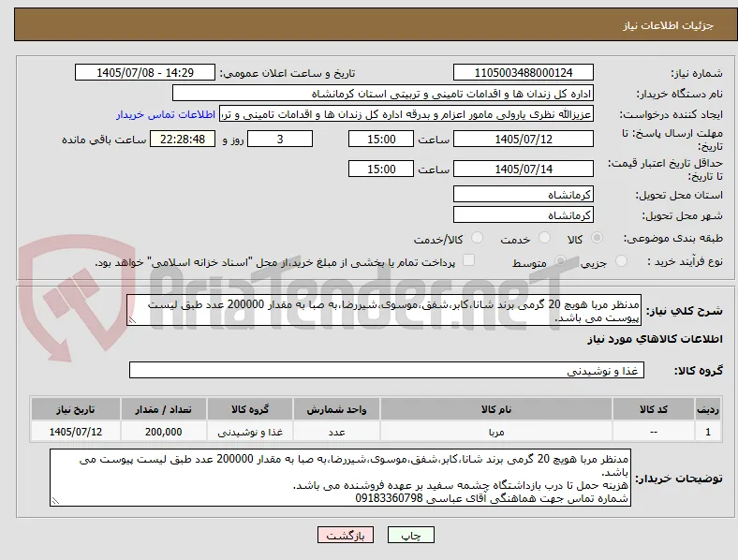Select the خدمت radio button
This screenshot has width=738, height=560.
click(x=544, y=238)
